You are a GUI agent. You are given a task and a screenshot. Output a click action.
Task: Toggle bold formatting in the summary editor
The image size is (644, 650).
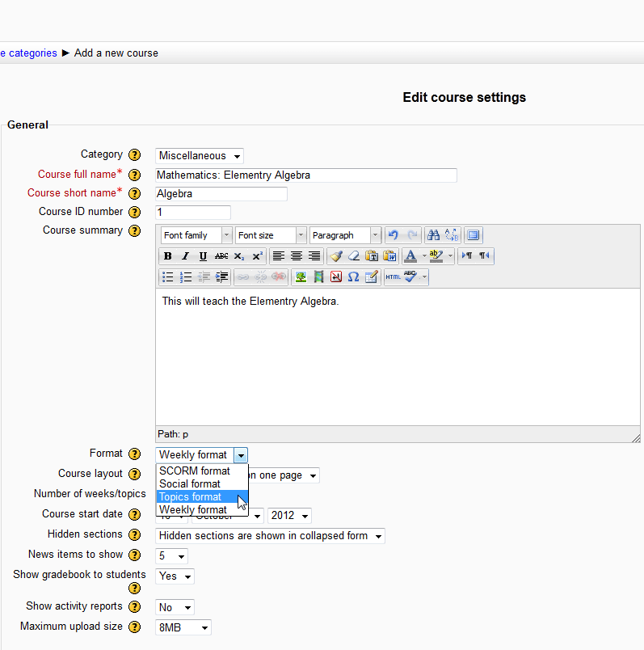point(167,256)
